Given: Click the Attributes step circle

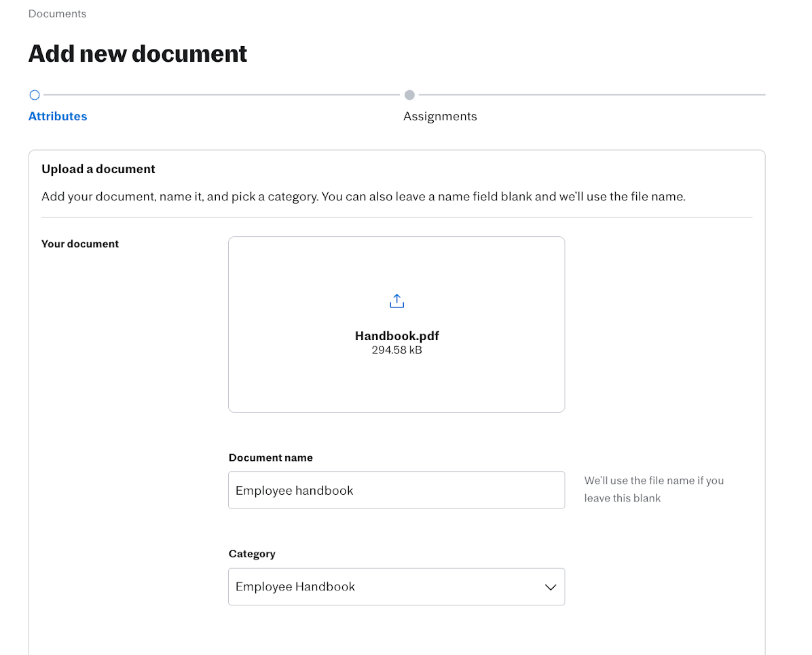Looking at the screenshot, I should click(x=35, y=95).
